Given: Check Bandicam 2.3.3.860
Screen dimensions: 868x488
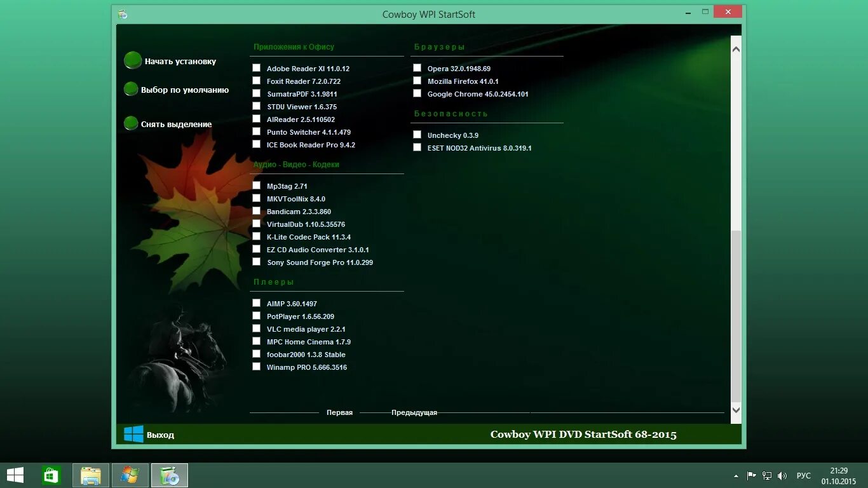Looking at the screenshot, I should tap(257, 211).
